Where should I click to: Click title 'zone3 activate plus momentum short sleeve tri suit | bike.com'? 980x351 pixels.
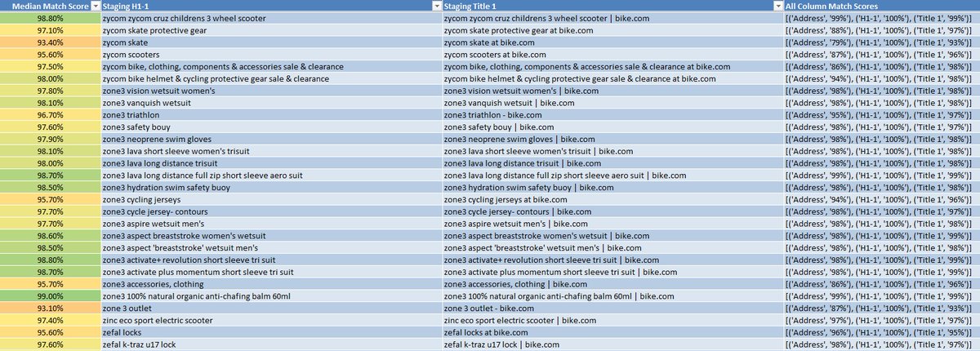[x=612, y=273]
